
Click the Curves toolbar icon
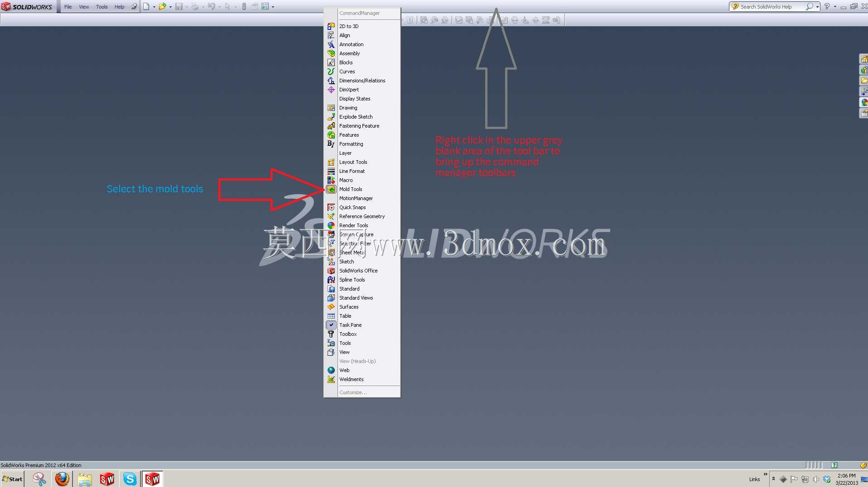[x=331, y=72]
